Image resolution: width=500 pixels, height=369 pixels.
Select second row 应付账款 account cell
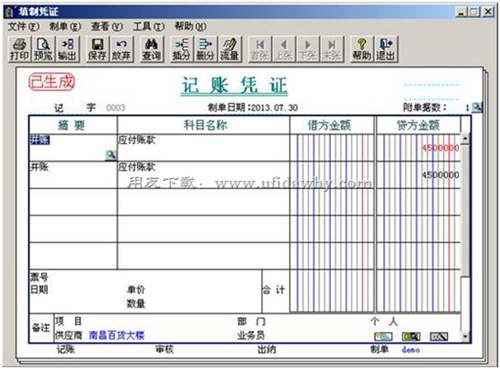coord(203,175)
